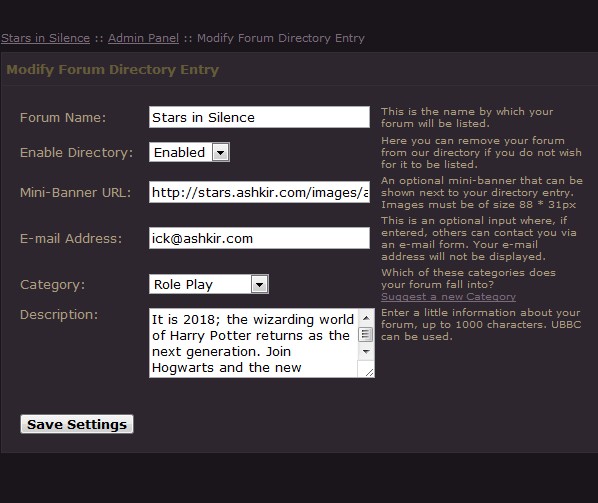Click the description textarea resize grip

pos(369,372)
